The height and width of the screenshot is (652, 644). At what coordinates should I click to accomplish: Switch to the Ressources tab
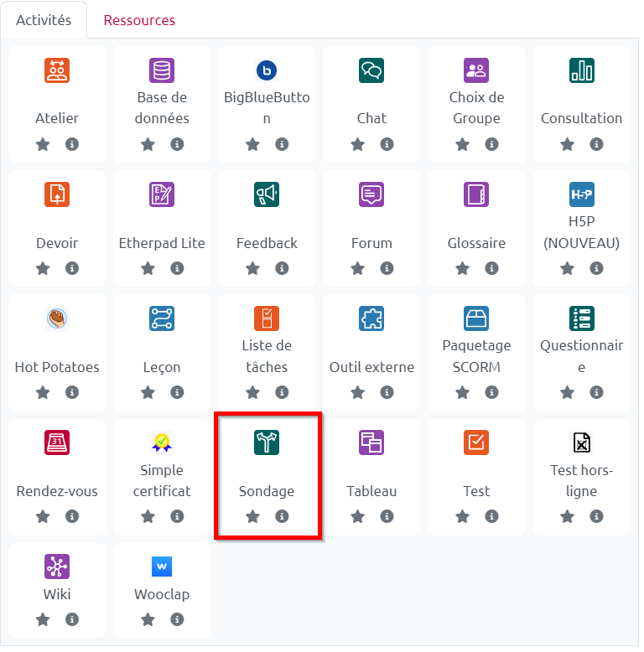pos(139,20)
